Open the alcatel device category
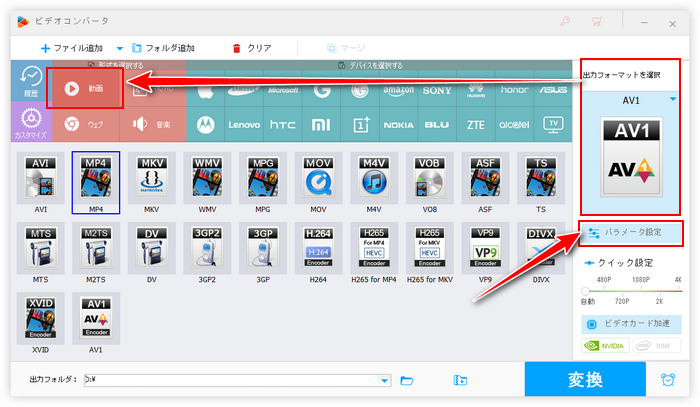 pos(514,125)
